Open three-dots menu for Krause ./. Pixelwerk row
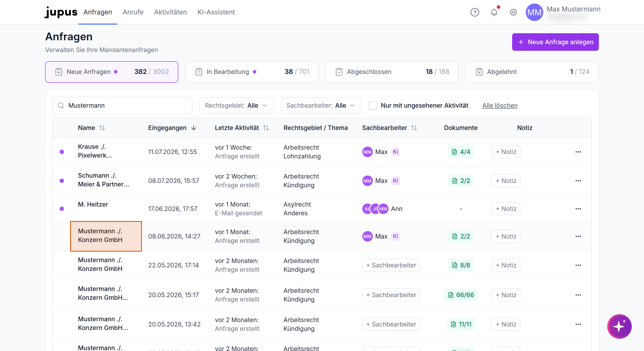 (578, 152)
